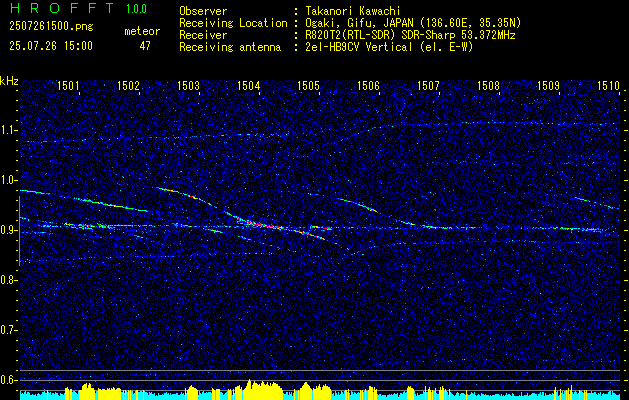This screenshot has height=400, width=629.
Task: Click the 1505 time marker
Action: pyautogui.click(x=308, y=85)
